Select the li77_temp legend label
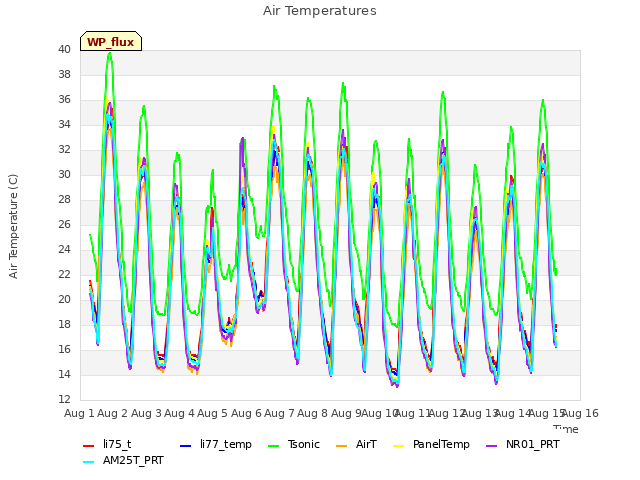Image resolution: width=640 pixels, height=480 pixels. pos(226,444)
